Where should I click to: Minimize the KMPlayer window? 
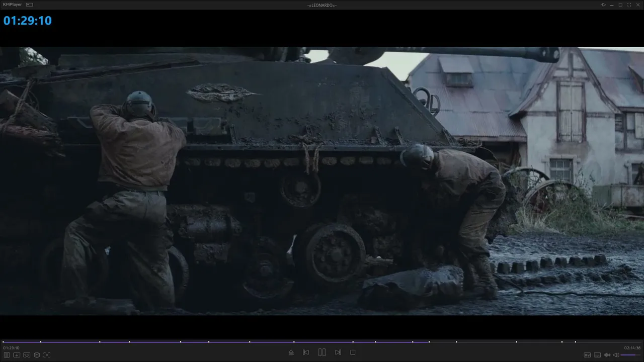coord(612,5)
